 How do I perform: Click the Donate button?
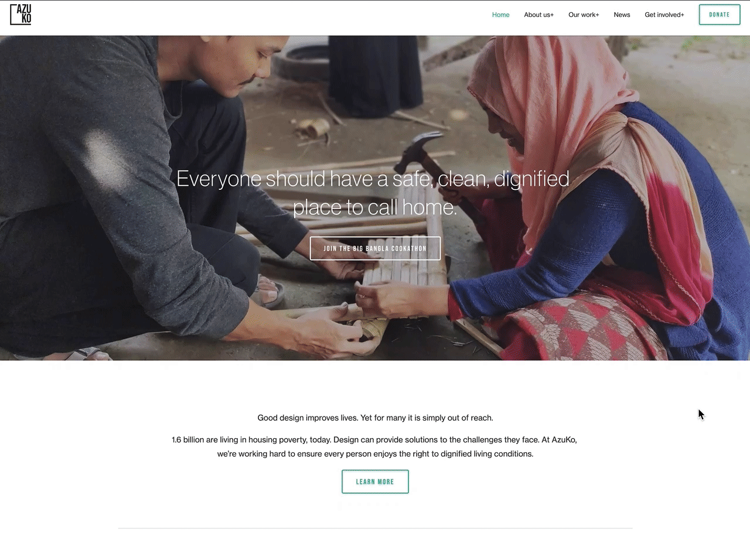720,15
